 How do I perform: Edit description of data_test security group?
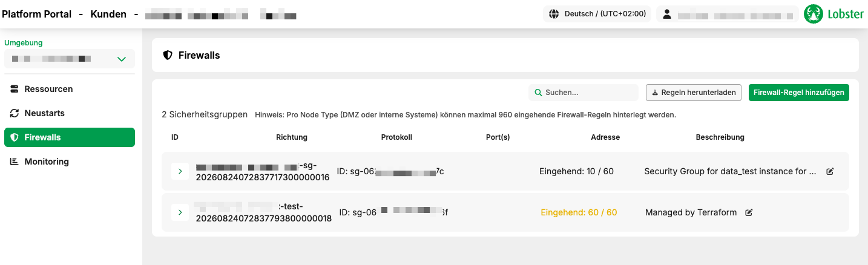(x=830, y=171)
